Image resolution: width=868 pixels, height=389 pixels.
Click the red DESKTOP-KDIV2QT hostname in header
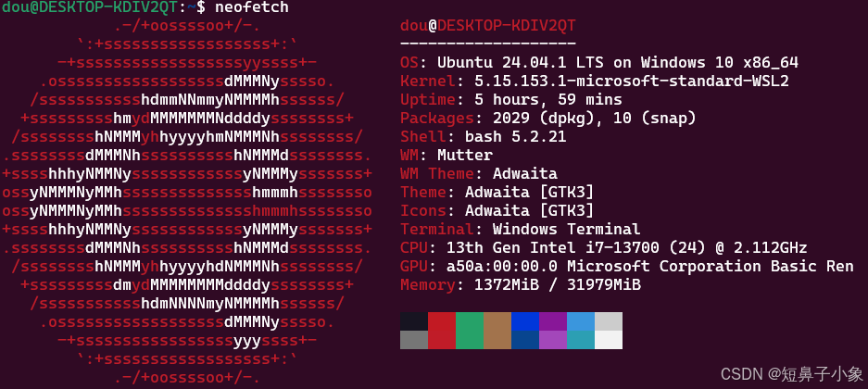pos(507,25)
